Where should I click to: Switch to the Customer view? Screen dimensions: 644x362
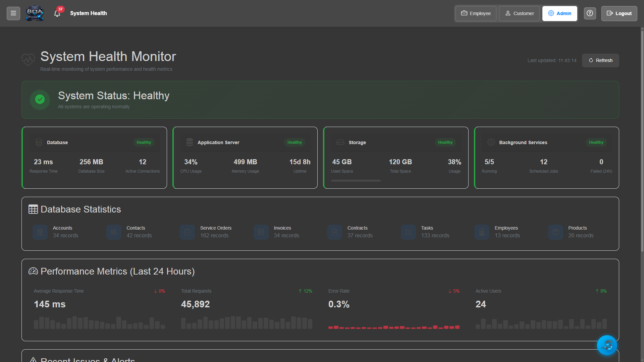tap(519, 13)
